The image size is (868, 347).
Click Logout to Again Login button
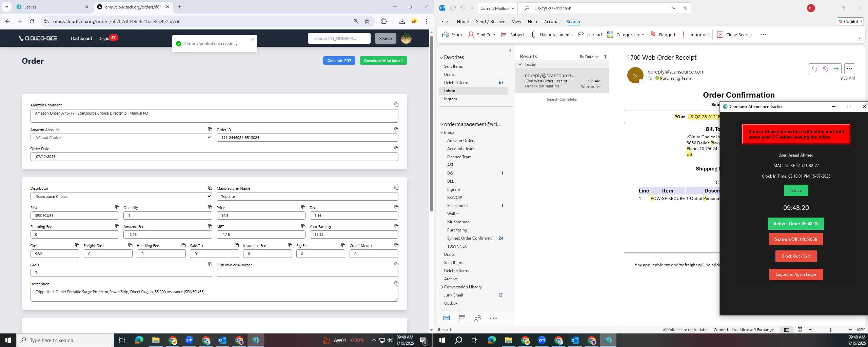point(796,274)
